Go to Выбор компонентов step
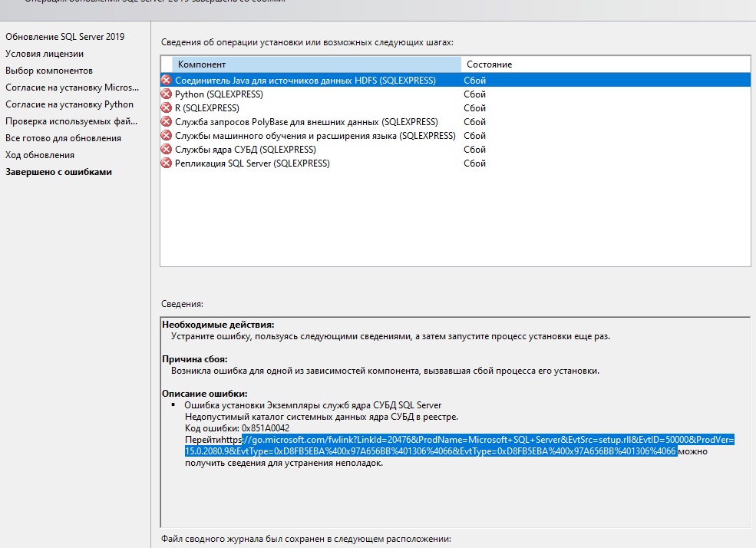The image size is (756, 548). pos(48,71)
